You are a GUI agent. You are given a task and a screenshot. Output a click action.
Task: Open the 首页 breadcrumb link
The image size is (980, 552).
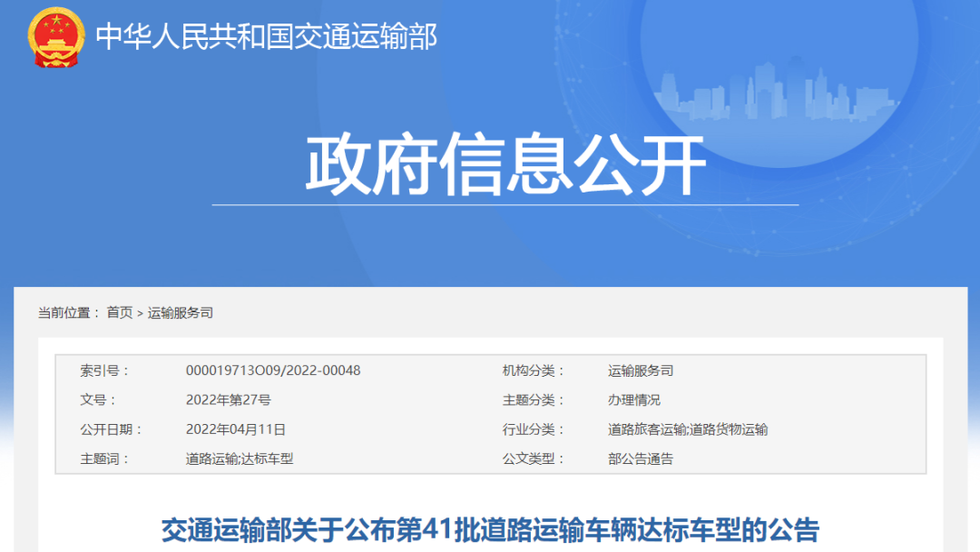coord(120,312)
